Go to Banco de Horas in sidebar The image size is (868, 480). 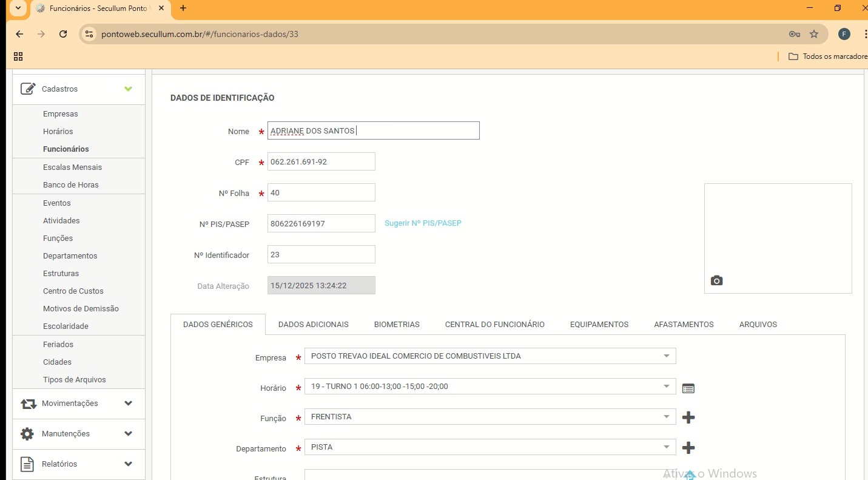click(70, 185)
